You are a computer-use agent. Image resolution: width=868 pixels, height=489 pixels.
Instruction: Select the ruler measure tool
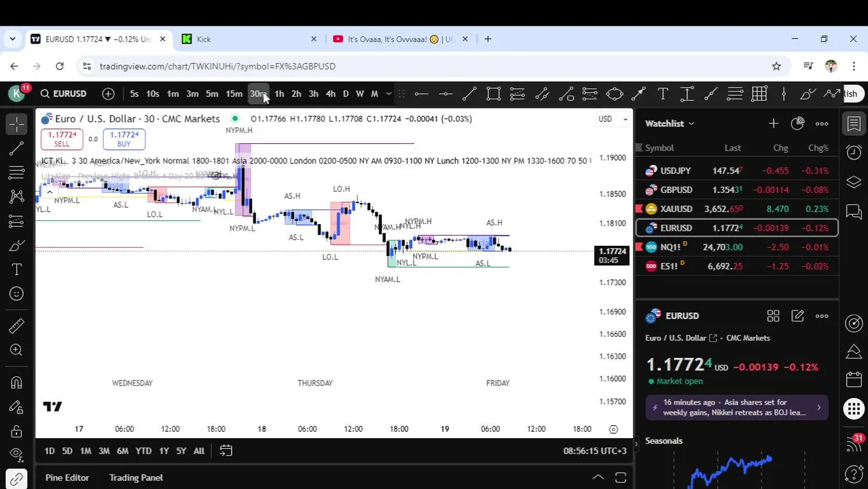[x=17, y=326]
